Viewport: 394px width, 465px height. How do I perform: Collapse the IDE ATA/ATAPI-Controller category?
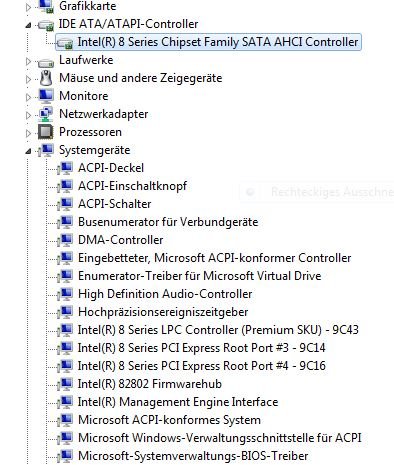click(x=28, y=25)
